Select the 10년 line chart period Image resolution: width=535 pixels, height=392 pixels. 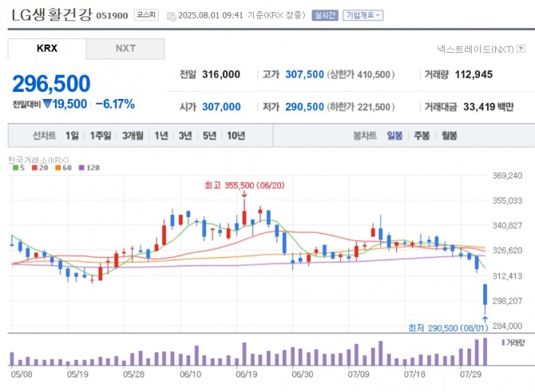click(x=236, y=136)
